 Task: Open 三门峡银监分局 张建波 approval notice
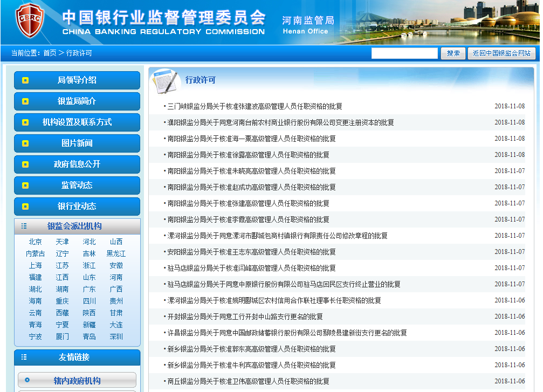click(255, 106)
